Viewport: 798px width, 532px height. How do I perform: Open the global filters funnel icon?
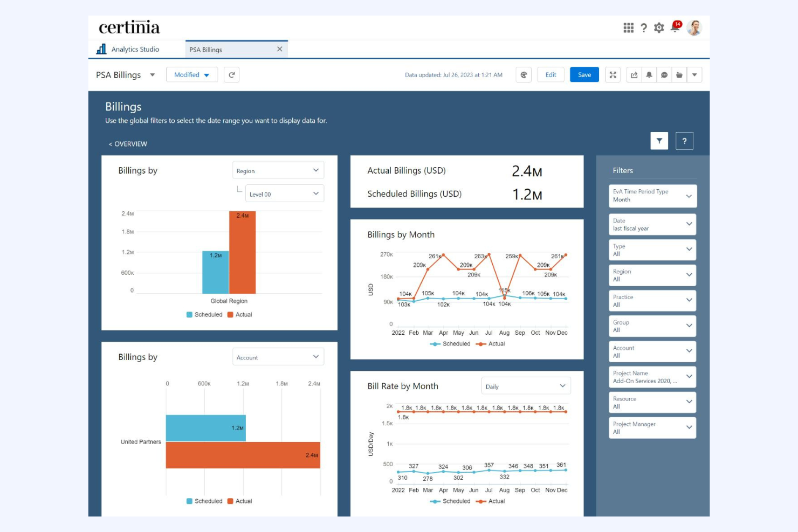click(x=659, y=141)
